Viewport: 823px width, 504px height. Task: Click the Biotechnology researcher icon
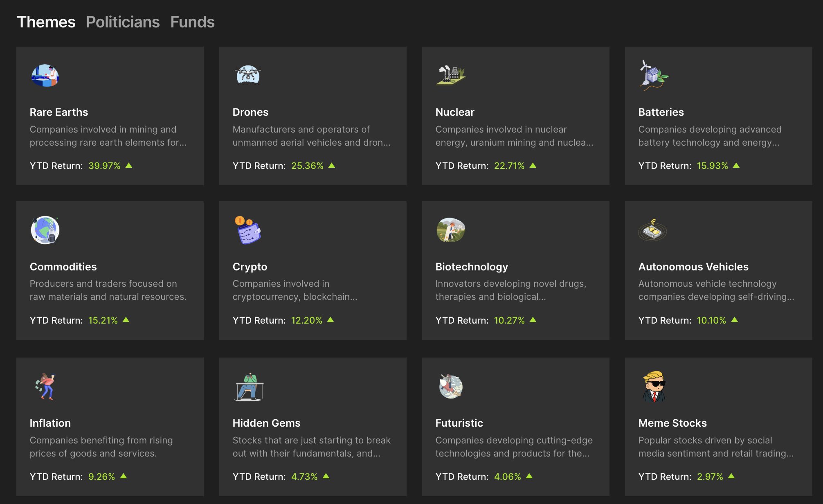450,230
